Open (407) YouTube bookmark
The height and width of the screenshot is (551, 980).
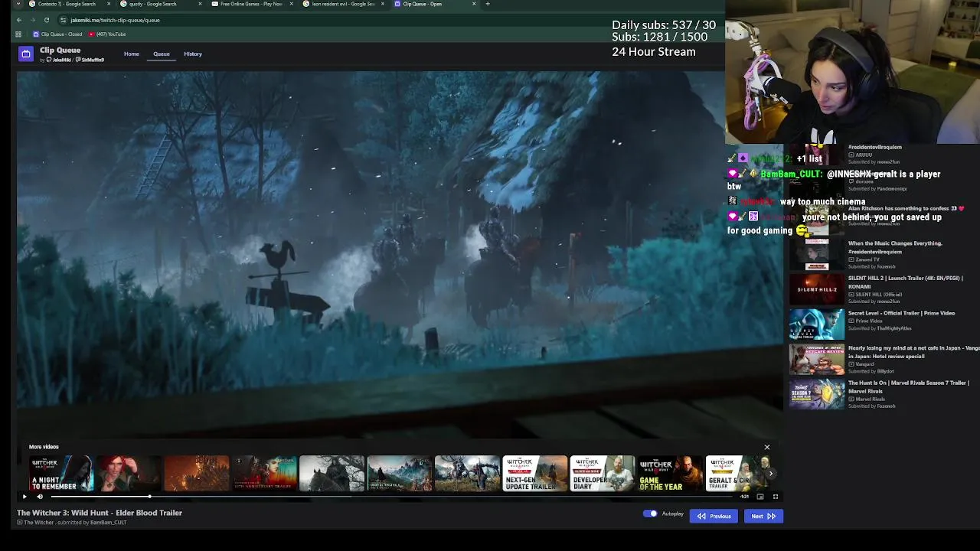click(107, 34)
